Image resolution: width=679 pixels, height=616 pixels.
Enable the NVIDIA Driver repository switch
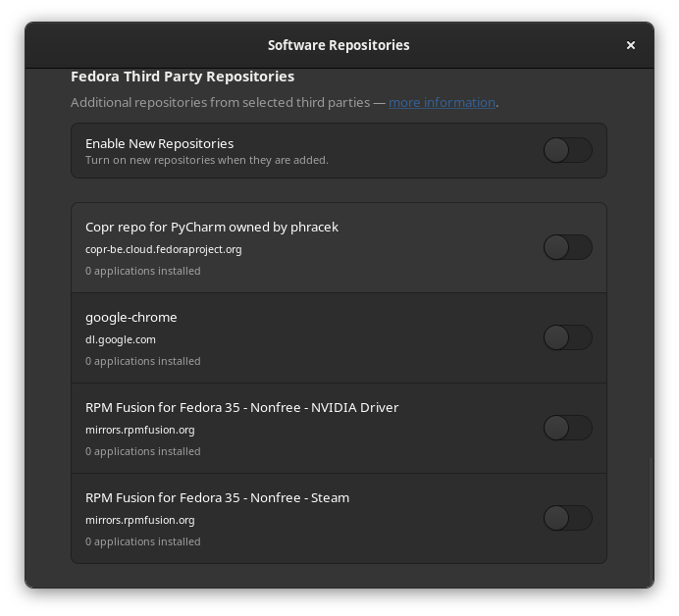568,428
